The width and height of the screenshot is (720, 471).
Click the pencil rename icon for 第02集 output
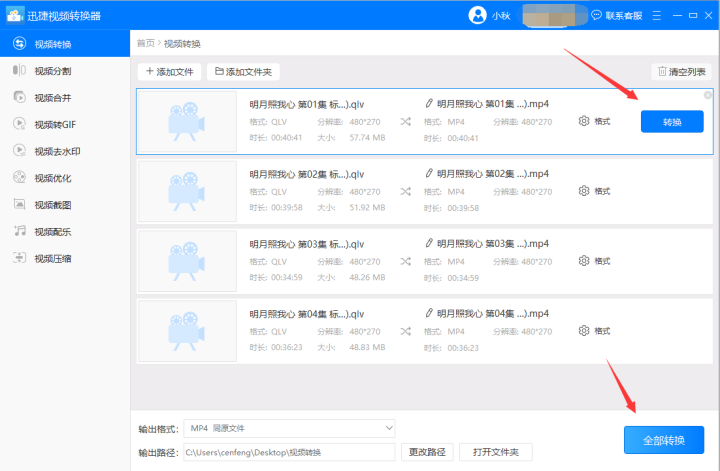click(x=429, y=173)
